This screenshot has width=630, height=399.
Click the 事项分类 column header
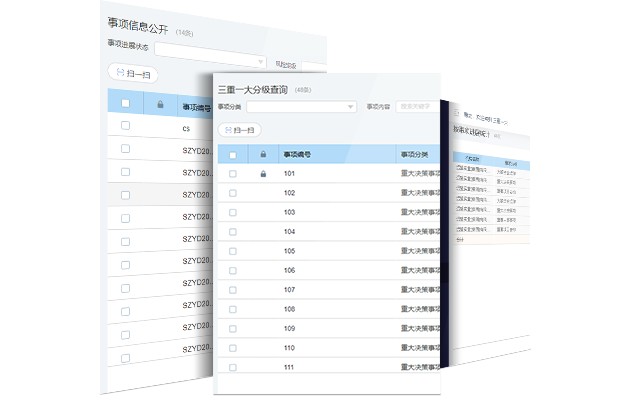(x=414, y=155)
